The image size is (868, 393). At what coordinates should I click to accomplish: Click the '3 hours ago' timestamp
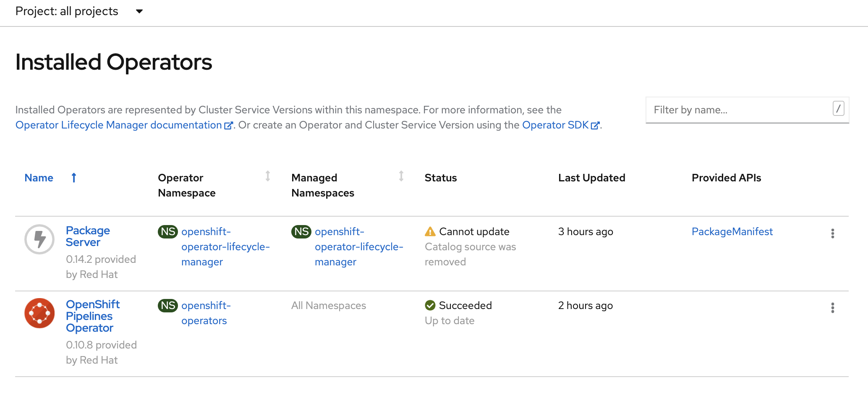pos(586,231)
